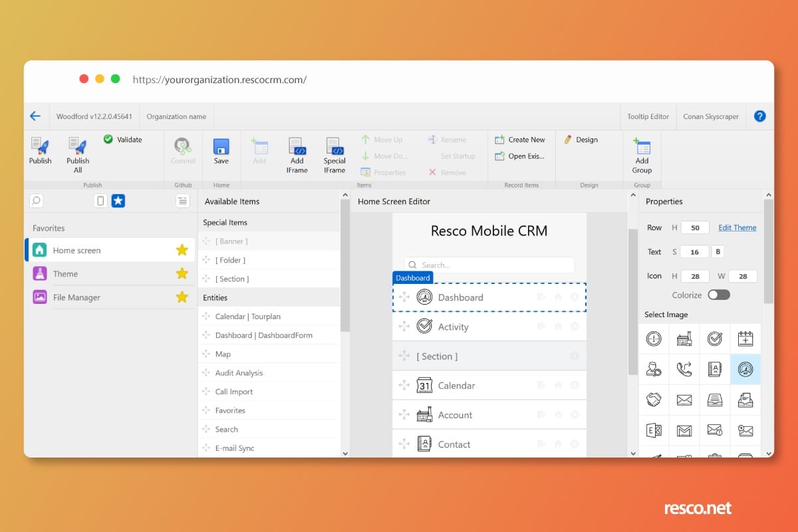Click the Special IFrame ribbon button
The image size is (798, 532).
click(334, 156)
